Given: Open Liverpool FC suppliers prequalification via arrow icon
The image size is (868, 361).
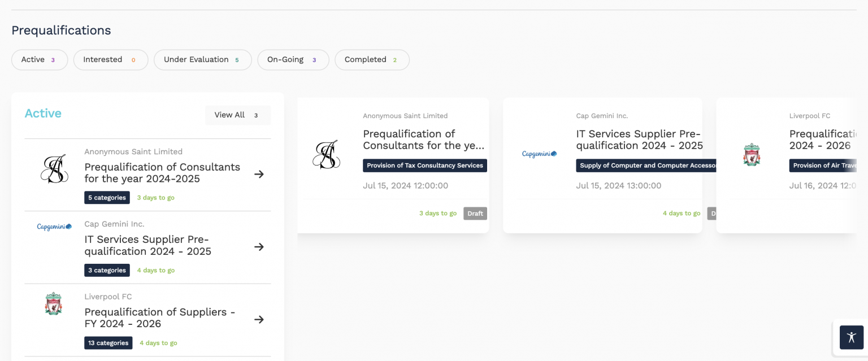Looking at the screenshot, I should tap(259, 319).
